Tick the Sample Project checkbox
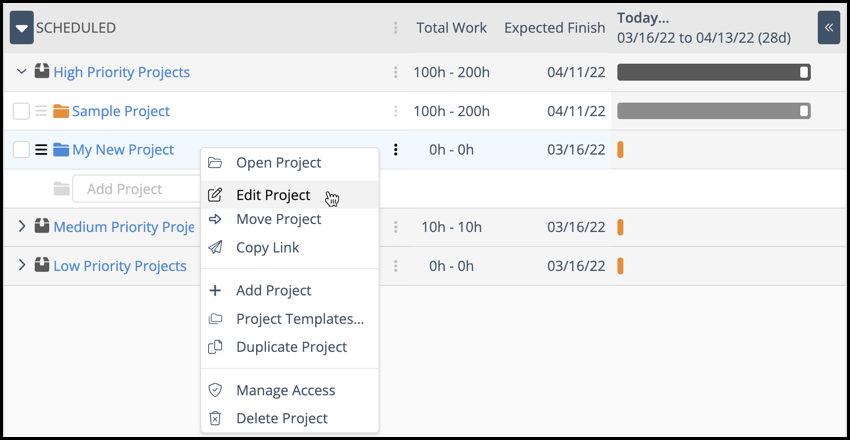The height and width of the screenshot is (440, 850). (21, 111)
